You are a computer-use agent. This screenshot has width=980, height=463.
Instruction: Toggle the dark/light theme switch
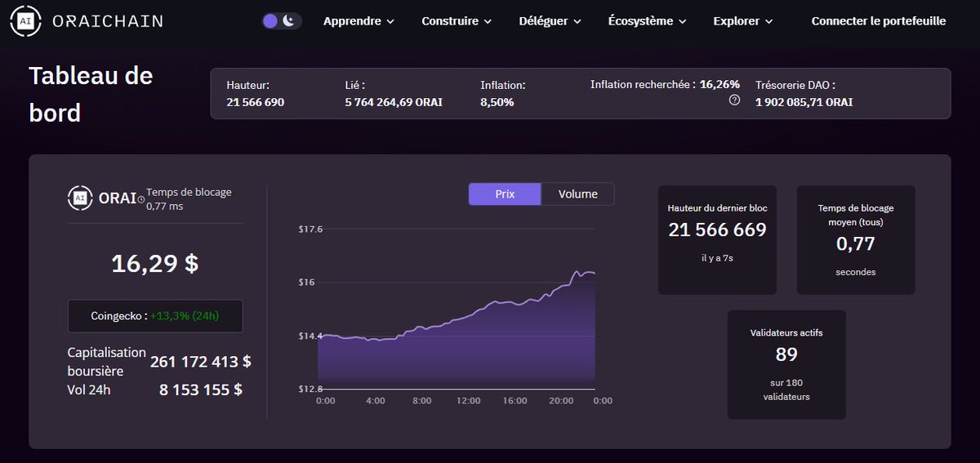[x=282, y=21]
